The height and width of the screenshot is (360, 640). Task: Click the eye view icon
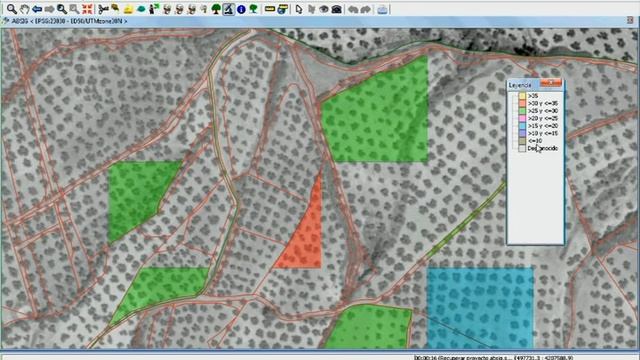click(324, 9)
